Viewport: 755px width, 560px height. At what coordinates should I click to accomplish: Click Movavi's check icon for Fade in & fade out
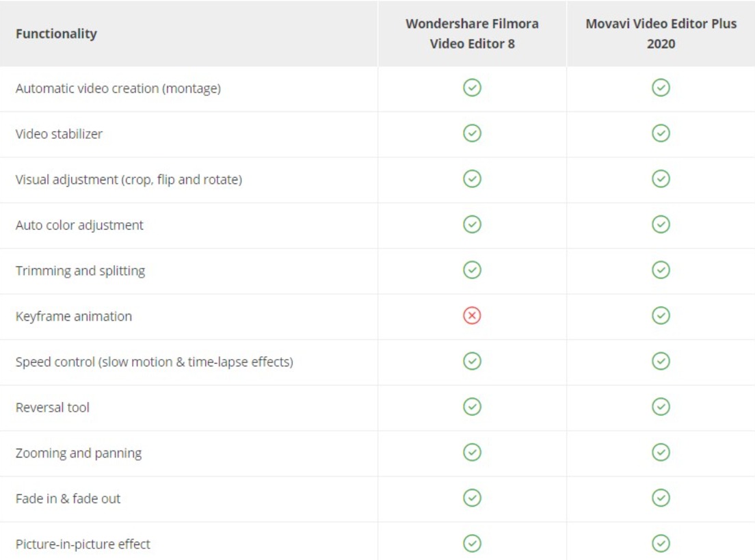(x=660, y=498)
